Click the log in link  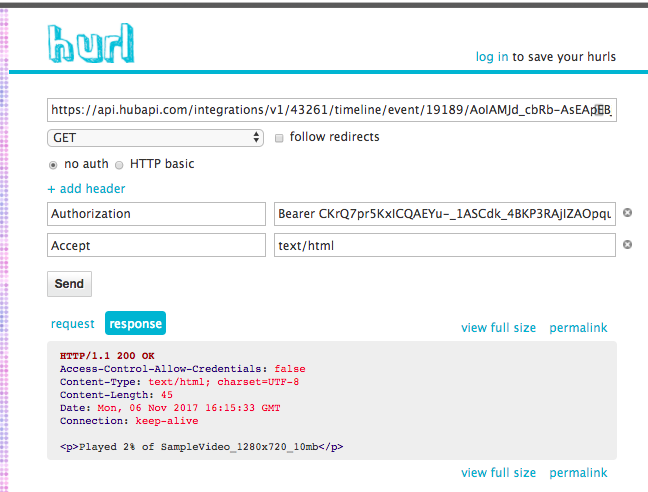click(x=492, y=57)
